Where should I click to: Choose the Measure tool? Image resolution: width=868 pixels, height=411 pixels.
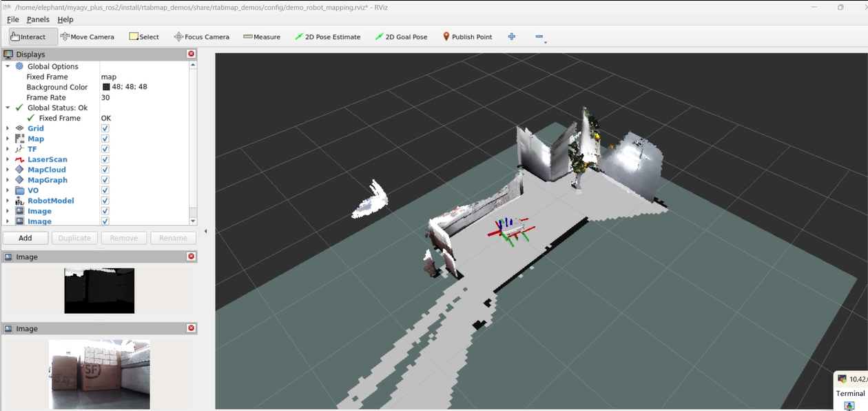coord(262,37)
